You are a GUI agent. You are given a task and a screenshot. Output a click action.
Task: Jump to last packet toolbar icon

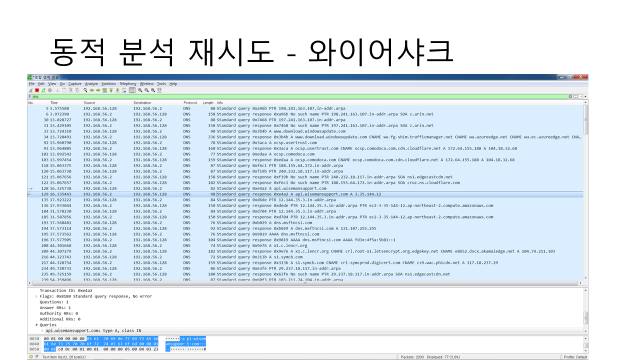[x=118, y=90]
